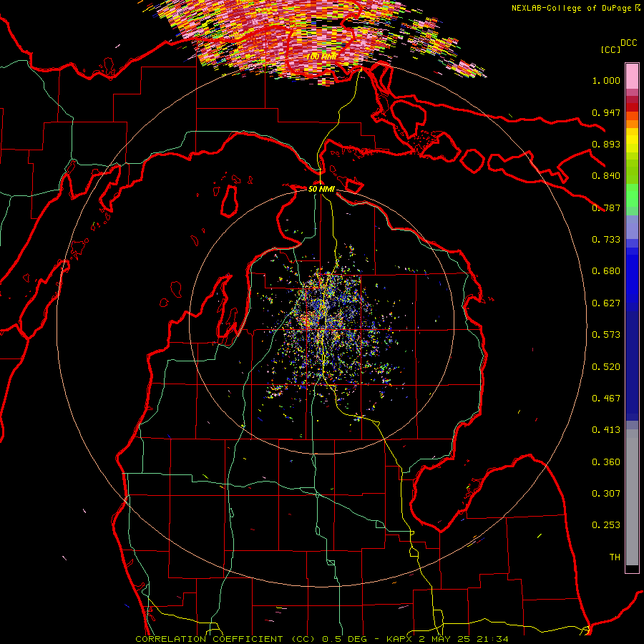Screen dimensions: 644x644
Task: Click the [CC] unit label
Action: coord(610,49)
